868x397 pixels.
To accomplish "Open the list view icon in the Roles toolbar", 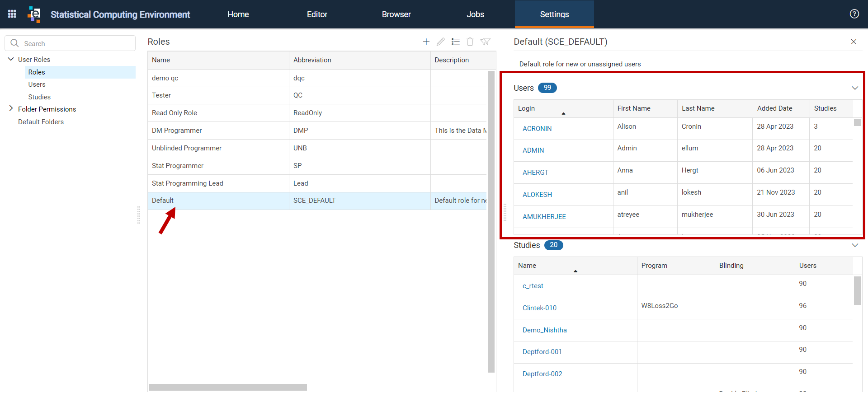I will [456, 42].
